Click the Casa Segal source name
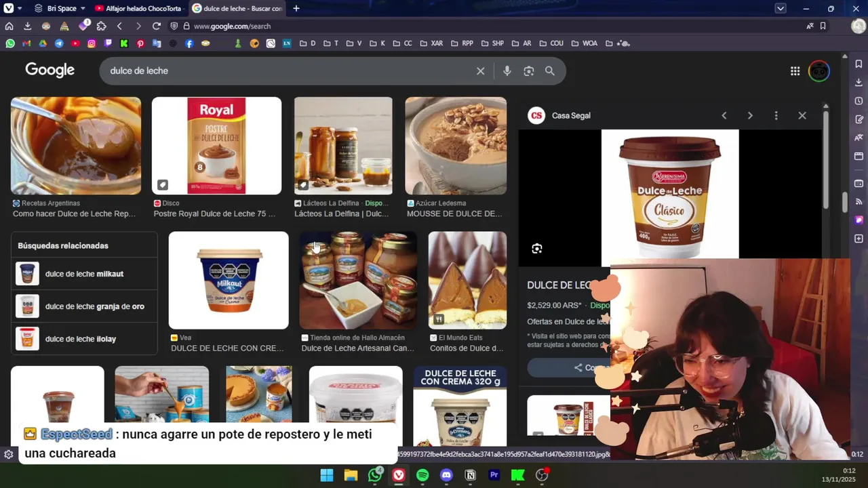This screenshot has width=868, height=488. pos(571,115)
